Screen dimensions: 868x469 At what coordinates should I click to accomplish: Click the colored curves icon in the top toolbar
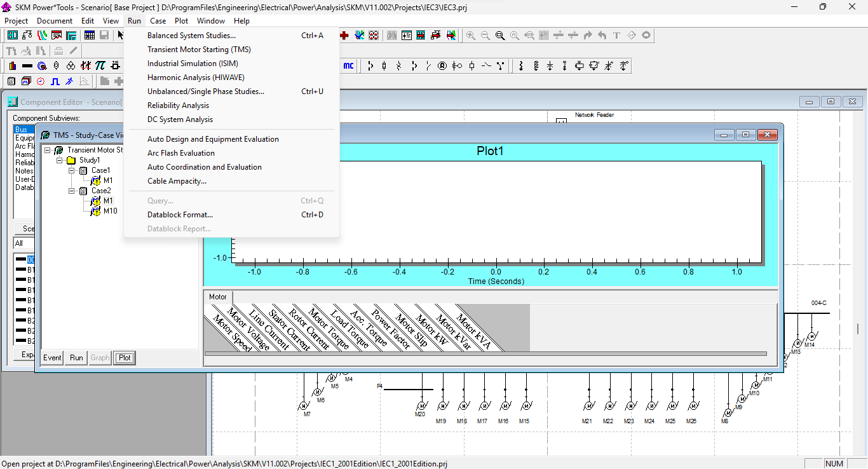point(42,36)
